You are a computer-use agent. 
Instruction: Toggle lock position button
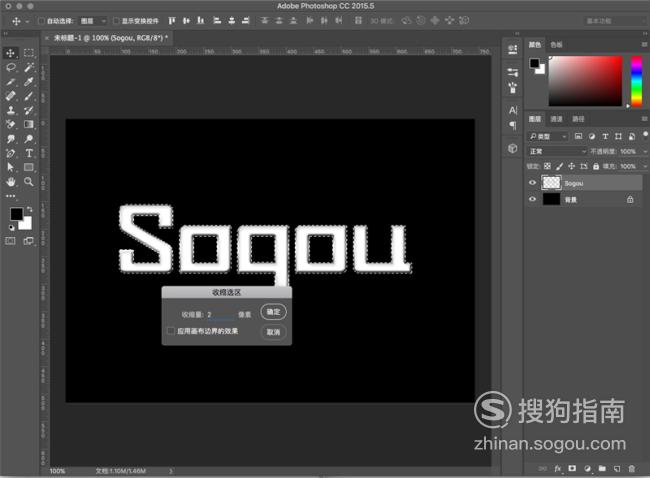(x=571, y=166)
